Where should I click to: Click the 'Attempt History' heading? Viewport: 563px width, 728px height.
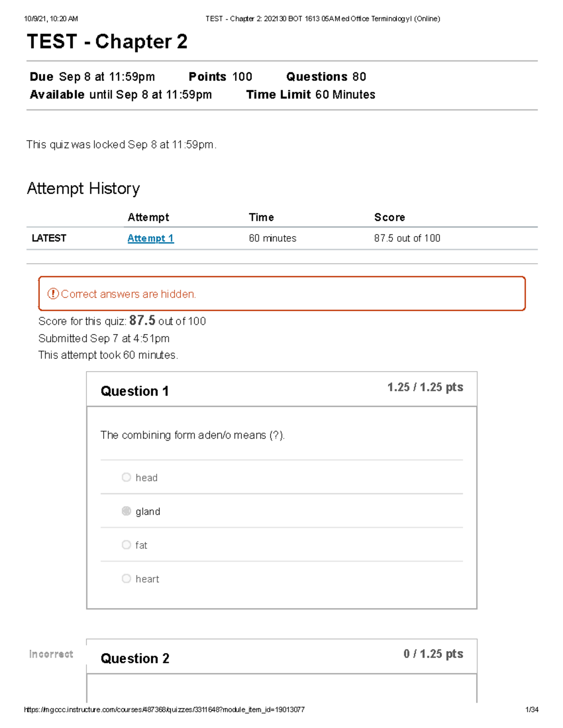pyautogui.click(x=83, y=188)
